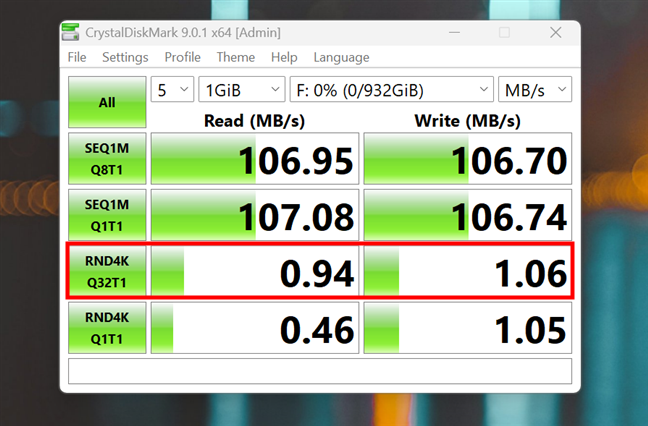The height and width of the screenshot is (426, 648).
Task: Click the disabled maximize window button
Action: click(504, 32)
